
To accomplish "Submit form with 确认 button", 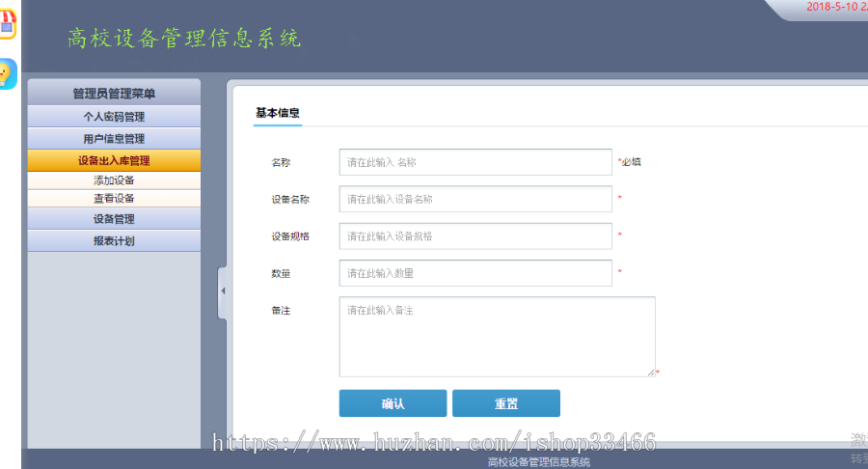I will 393,403.
